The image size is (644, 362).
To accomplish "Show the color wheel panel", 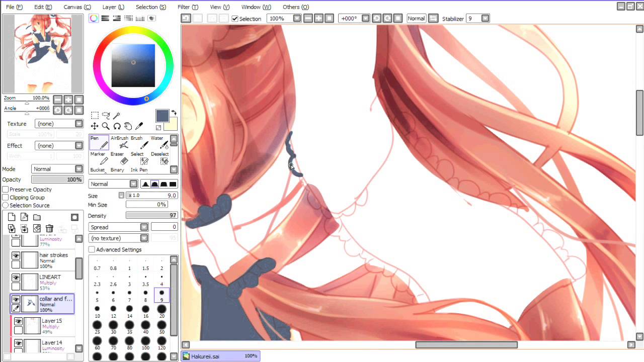I will 94,18.
